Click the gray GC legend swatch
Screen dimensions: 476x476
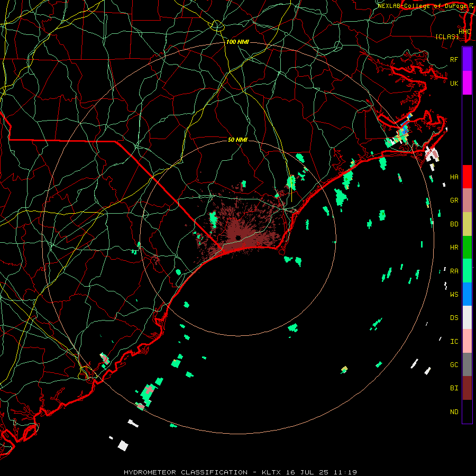coord(467,364)
